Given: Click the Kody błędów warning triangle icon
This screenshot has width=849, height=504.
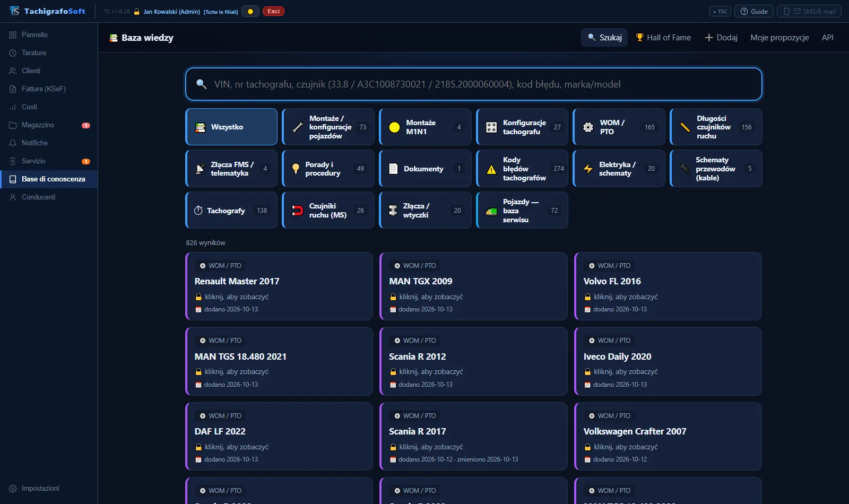Looking at the screenshot, I should pyautogui.click(x=491, y=169).
